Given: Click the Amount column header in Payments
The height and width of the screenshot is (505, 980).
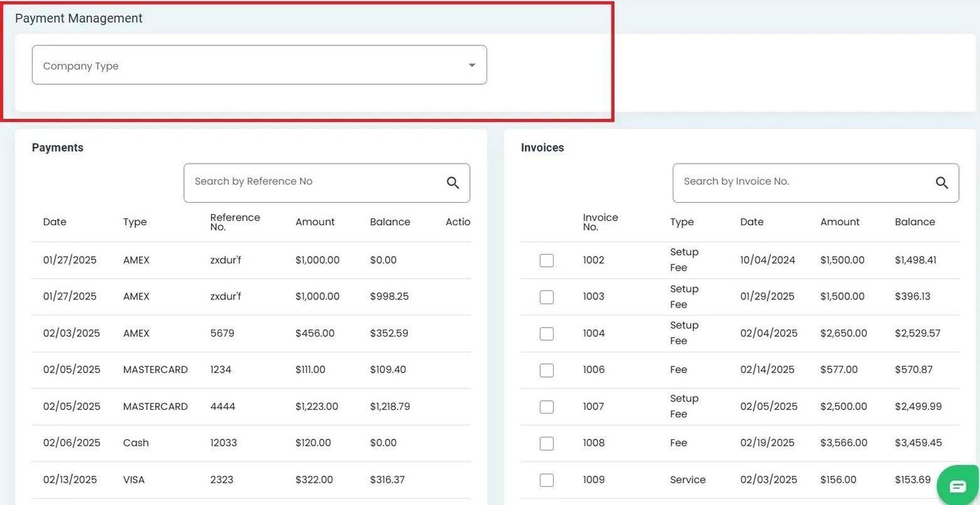Looking at the screenshot, I should (315, 221).
